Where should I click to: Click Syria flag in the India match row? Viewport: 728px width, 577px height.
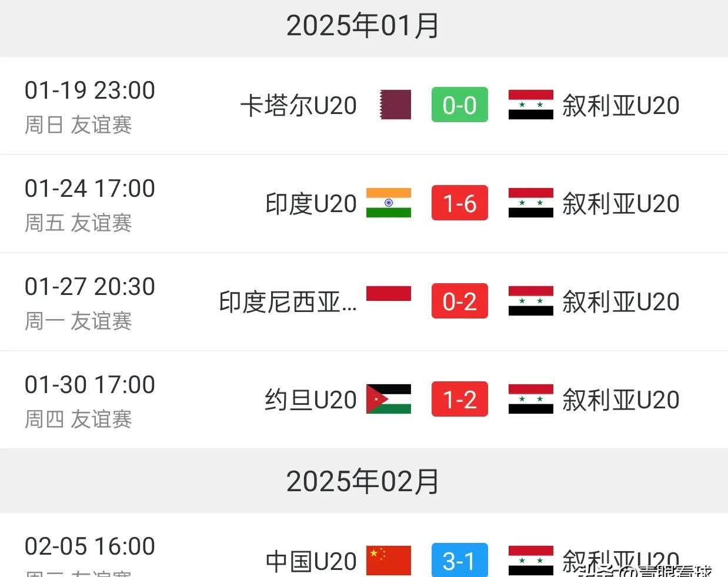coord(530,203)
